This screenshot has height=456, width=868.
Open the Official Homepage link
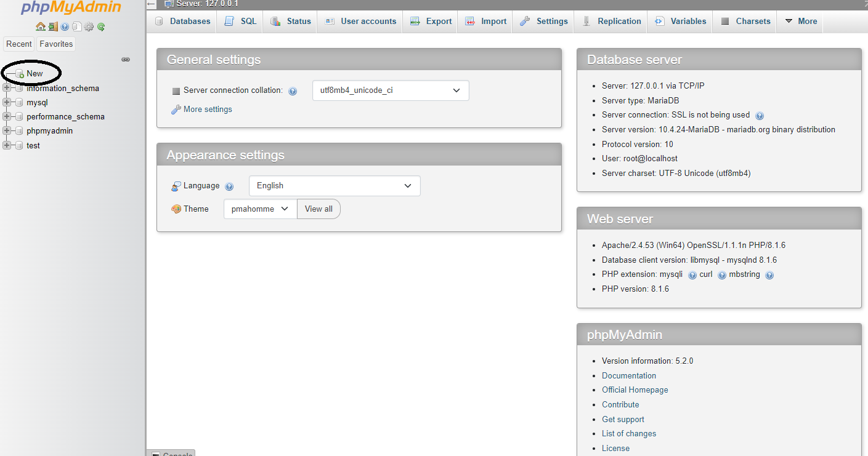pyautogui.click(x=635, y=390)
